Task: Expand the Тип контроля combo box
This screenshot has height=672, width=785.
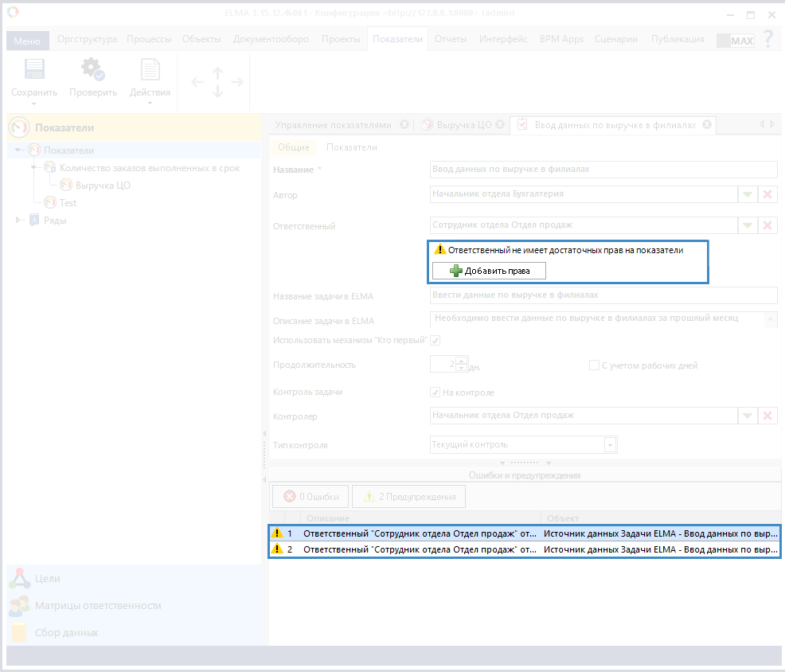Action: click(x=610, y=445)
